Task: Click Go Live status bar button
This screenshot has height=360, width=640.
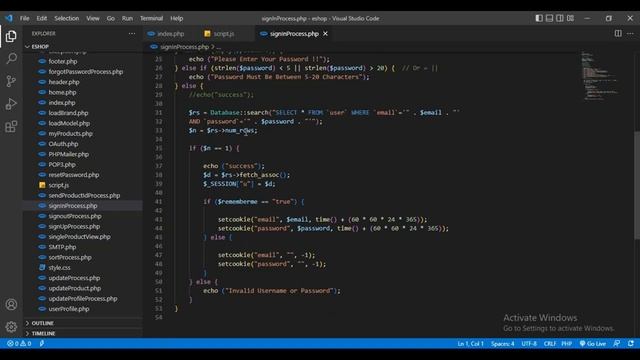Action: (x=593, y=344)
